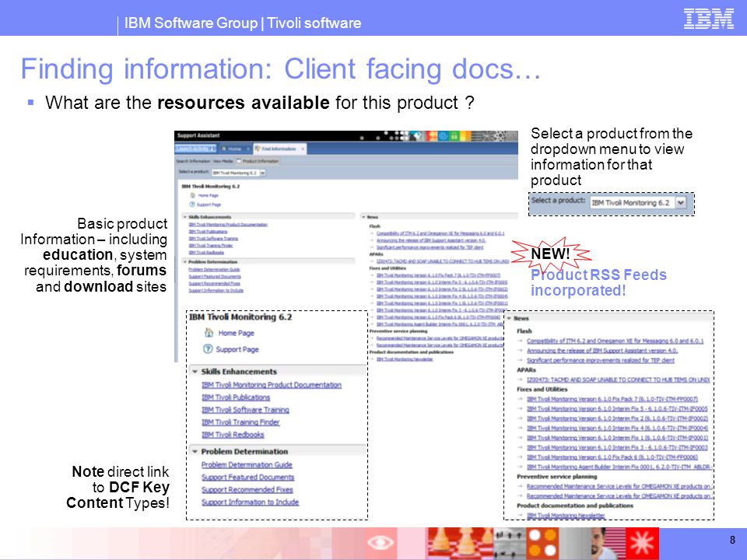This screenshot has width=747, height=560.
Task: Open enlarged Version 6.1.0 Interim Fix 2 link
Action: [x=617, y=418]
